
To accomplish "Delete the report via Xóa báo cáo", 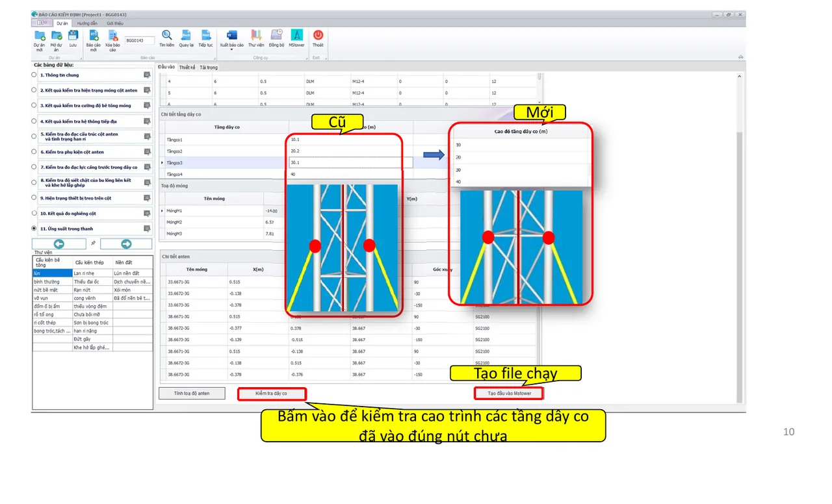I will click(112, 36).
